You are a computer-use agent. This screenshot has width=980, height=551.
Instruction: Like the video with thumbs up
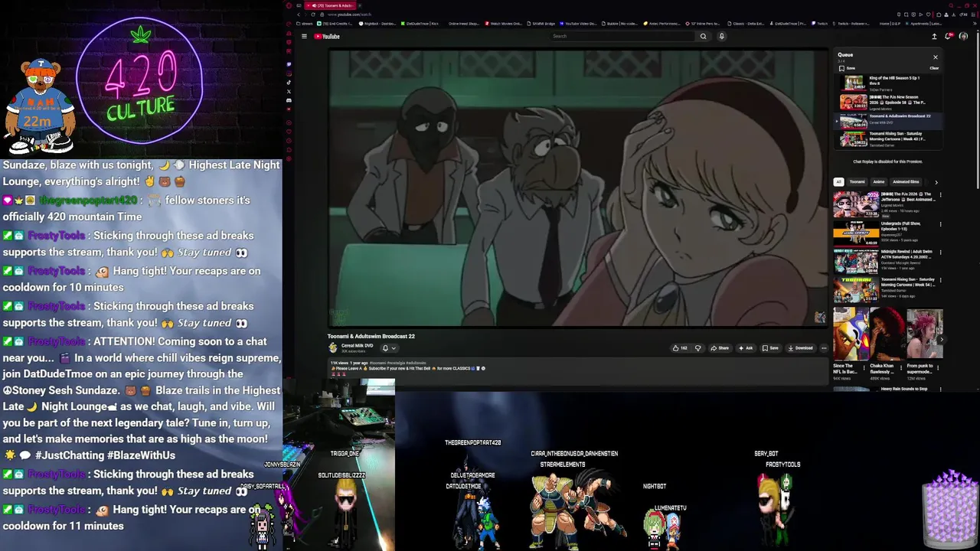678,348
